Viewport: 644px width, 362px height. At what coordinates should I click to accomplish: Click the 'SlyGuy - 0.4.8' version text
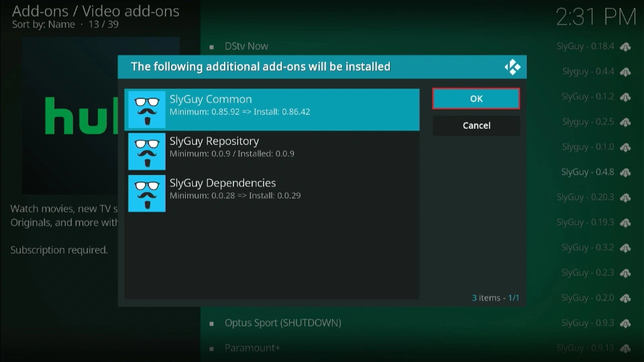click(588, 172)
